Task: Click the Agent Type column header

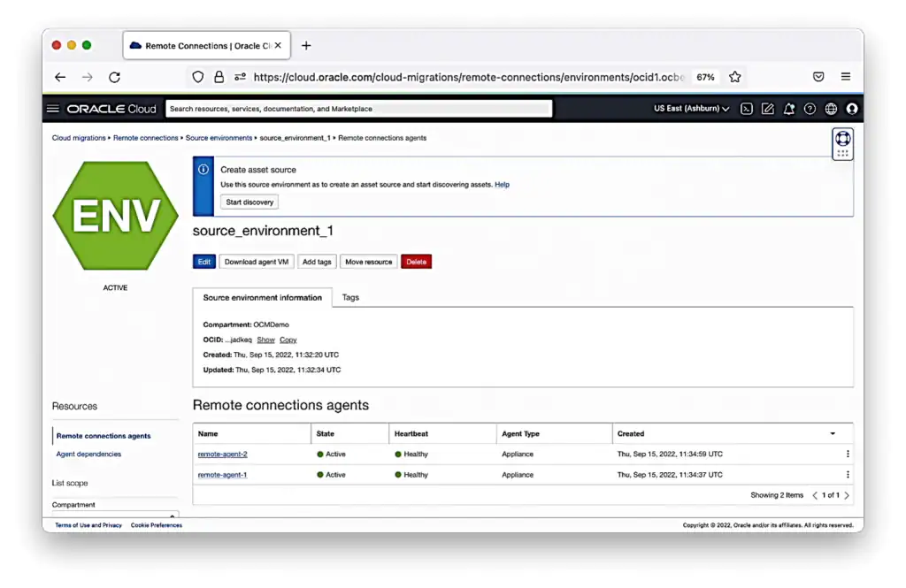Action: [x=520, y=434]
